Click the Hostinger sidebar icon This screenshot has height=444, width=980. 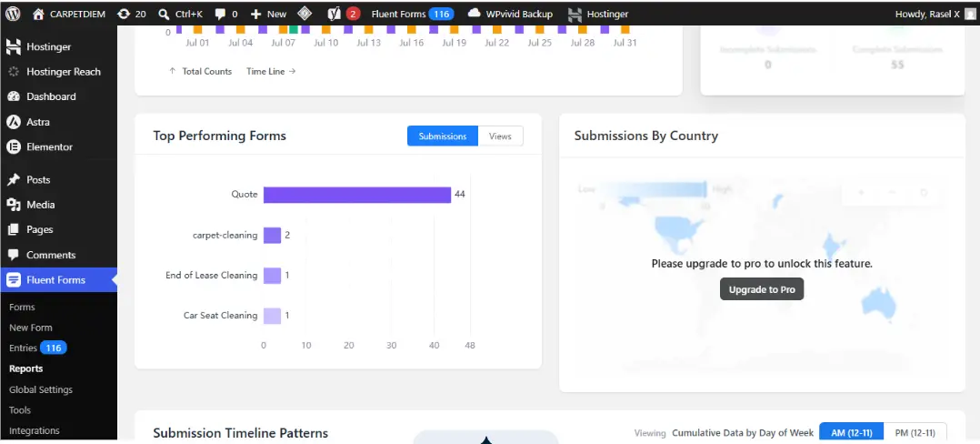click(13, 46)
